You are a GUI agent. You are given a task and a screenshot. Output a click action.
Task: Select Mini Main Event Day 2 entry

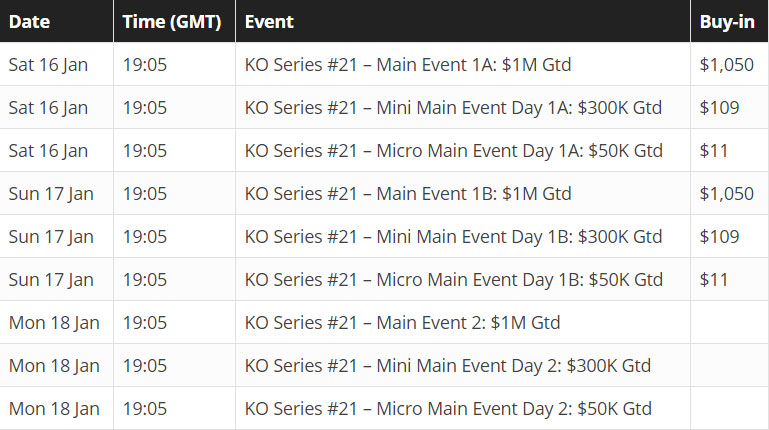(x=384, y=365)
